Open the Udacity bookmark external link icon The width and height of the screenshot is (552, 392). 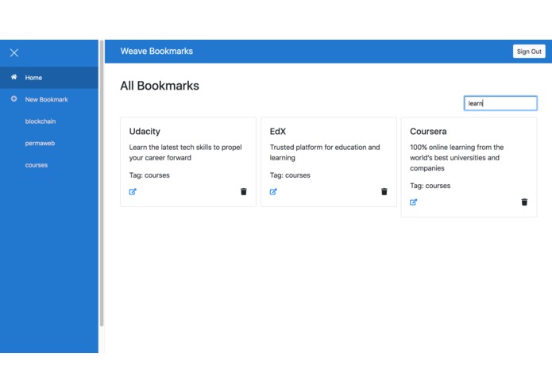pos(133,191)
